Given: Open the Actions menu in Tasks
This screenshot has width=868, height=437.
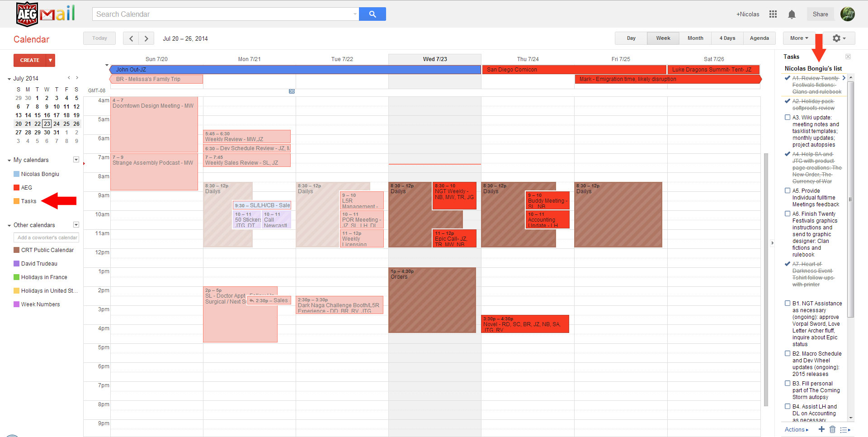Looking at the screenshot, I should (796, 430).
